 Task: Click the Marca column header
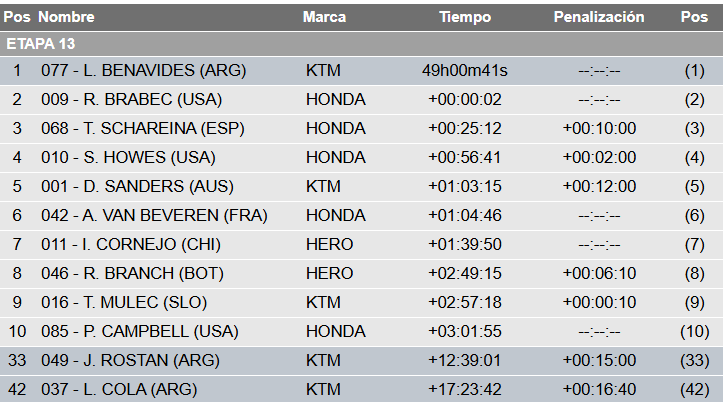point(325,18)
